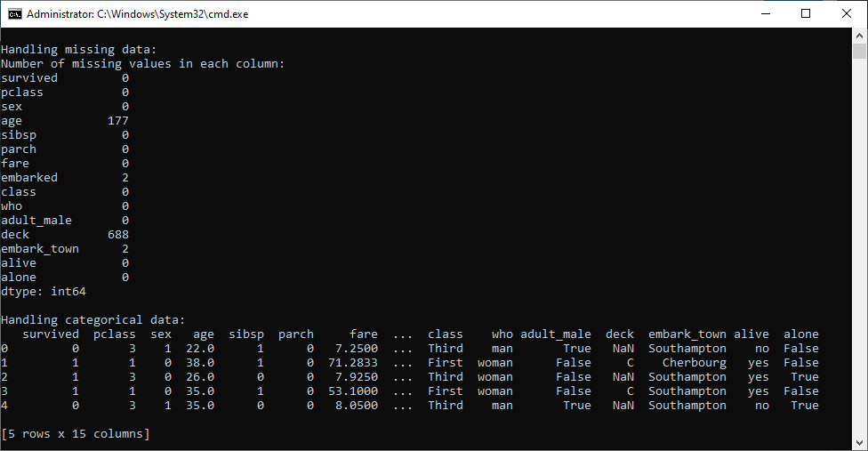Click the window title 'Administrator: C:\Windows\System32\cmd.exe'
The height and width of the screenshot is (451, 868).
coord(137,14)
